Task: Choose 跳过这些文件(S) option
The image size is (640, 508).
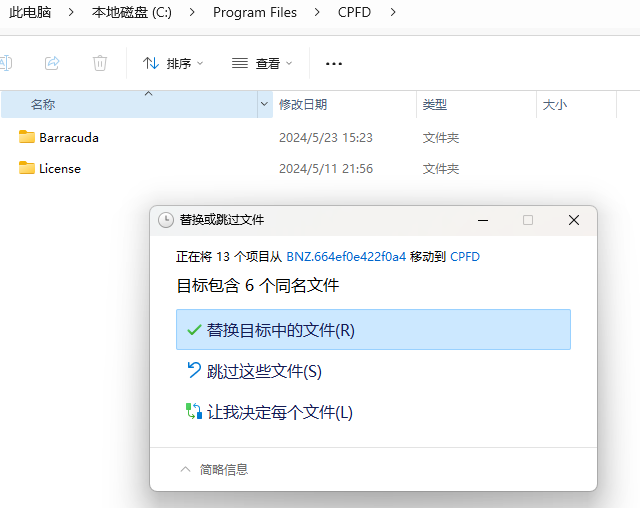Action: click(264, 371)
